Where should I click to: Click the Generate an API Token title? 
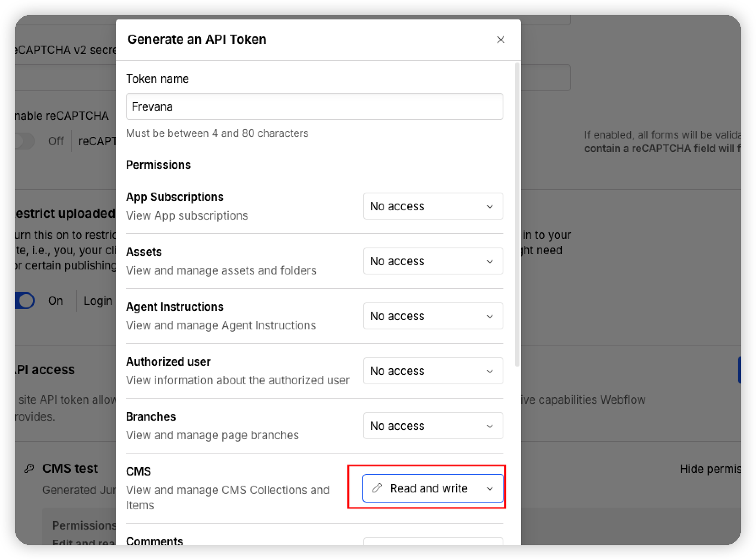[x=197, y=39]
